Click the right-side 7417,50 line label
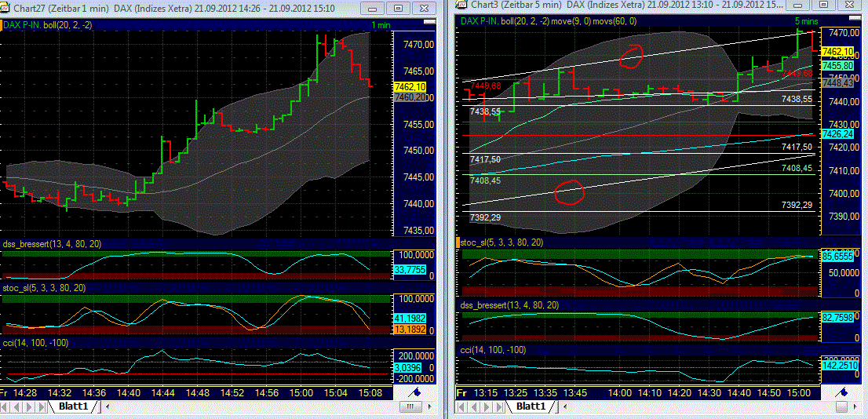This screenshot has height=419, width=868. point(797,147)
